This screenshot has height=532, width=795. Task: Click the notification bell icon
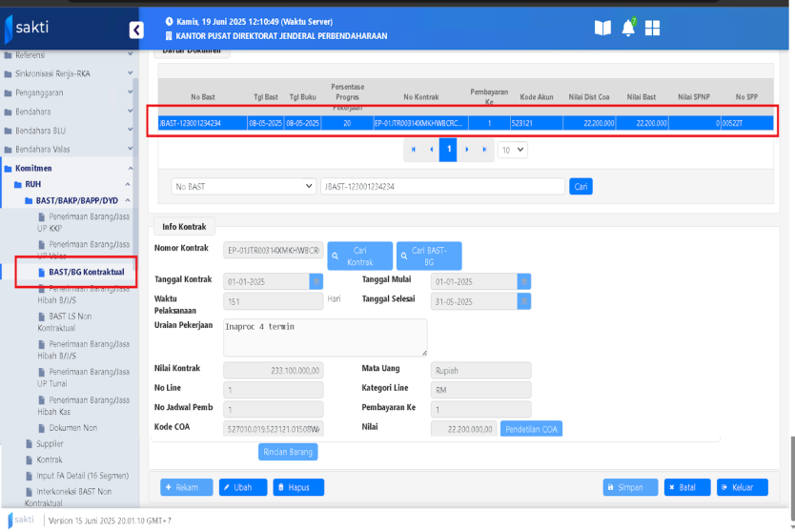tap(628, 28)
